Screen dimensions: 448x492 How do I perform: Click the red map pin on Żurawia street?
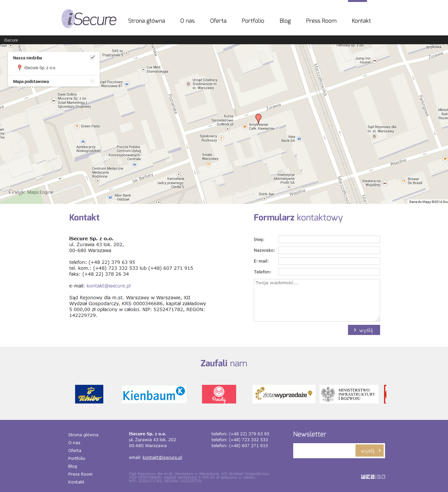click(258, 118)
